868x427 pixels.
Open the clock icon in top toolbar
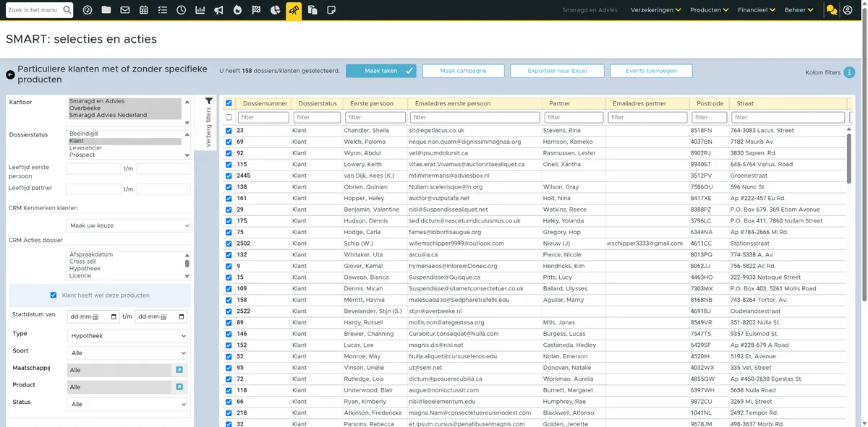(181, 10)
